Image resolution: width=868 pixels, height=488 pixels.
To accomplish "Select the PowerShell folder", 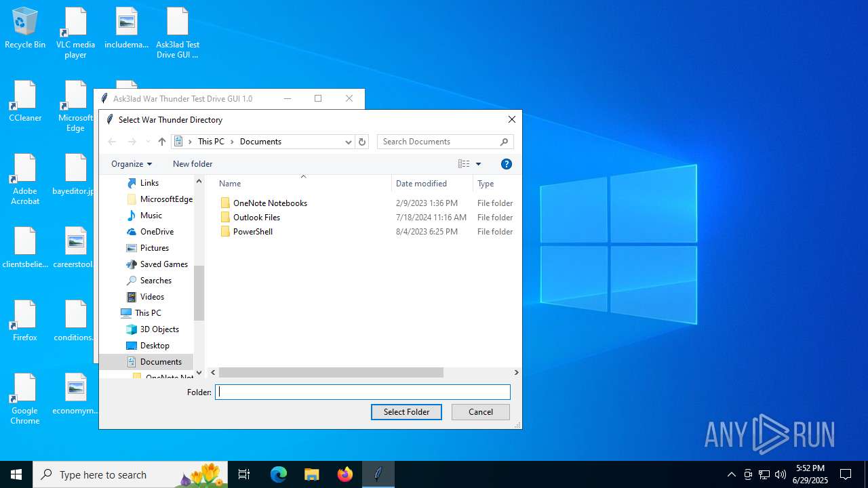I will (253, 231).
